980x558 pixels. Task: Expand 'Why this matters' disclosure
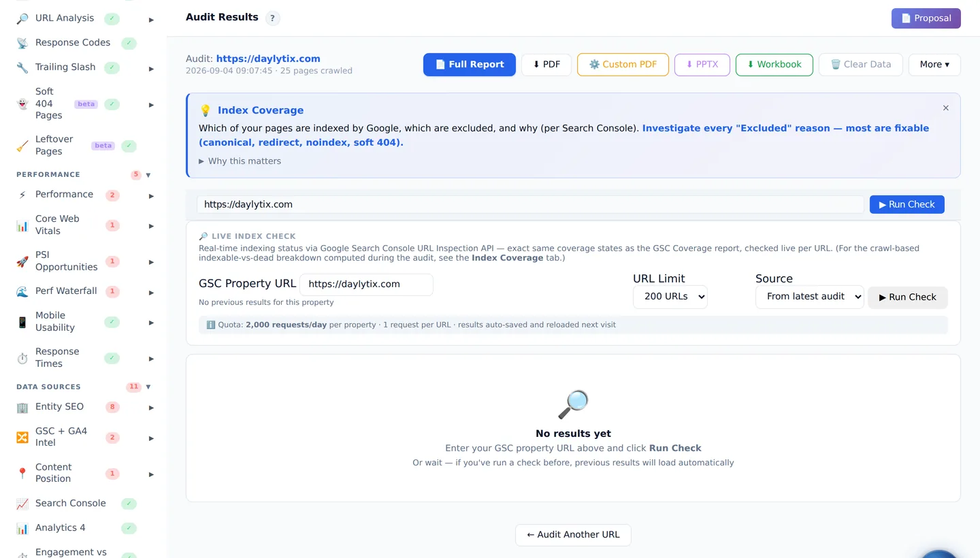point(240,161)
